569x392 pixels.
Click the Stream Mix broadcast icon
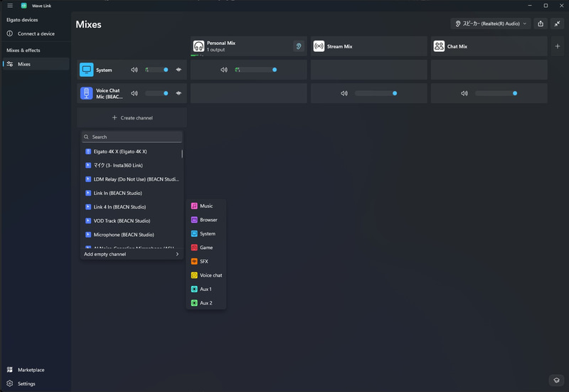(x=319, y=46)
